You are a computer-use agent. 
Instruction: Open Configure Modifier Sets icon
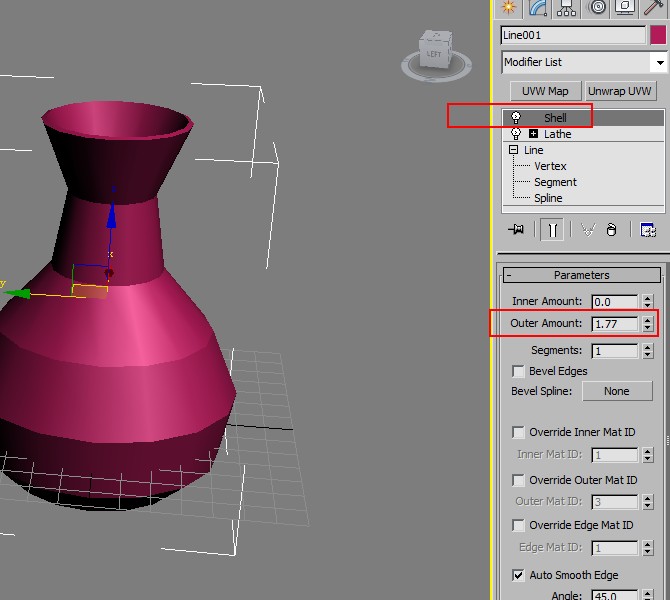(648, 230)
